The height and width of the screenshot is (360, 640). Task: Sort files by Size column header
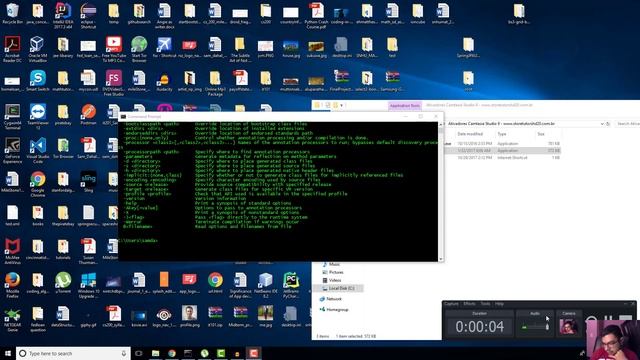pos(541,134)
